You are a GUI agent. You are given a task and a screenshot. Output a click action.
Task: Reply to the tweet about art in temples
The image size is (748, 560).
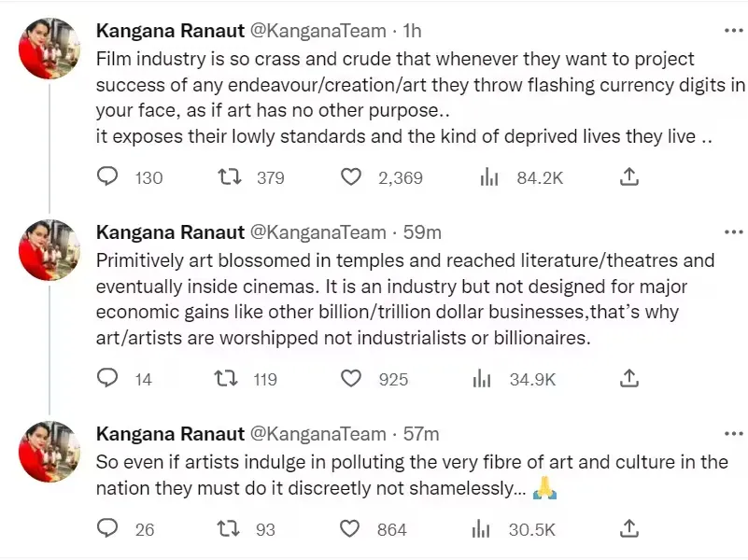tap(107, 378)
